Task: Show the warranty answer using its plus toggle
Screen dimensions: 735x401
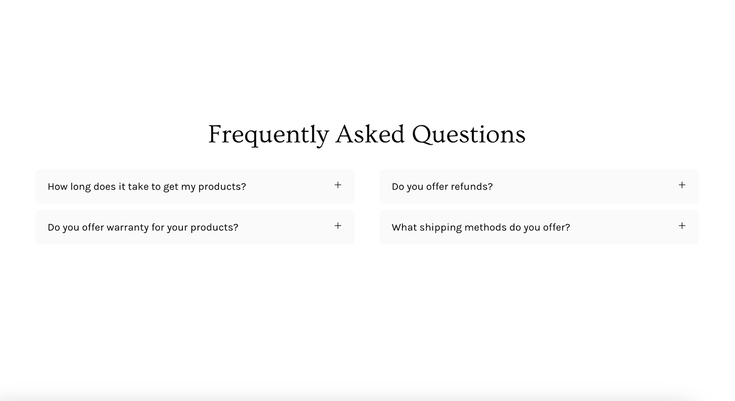Action: pos(338,226)
